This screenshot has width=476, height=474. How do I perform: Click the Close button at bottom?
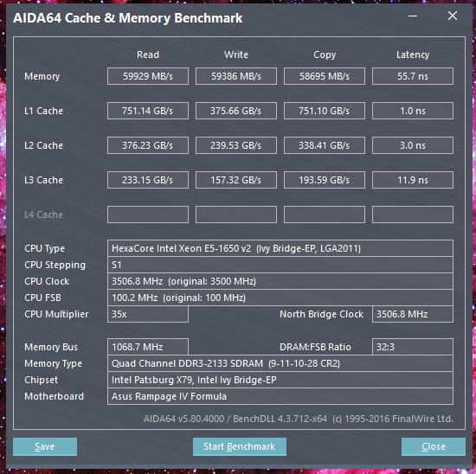pyautogui.click(x=434, y=446)
